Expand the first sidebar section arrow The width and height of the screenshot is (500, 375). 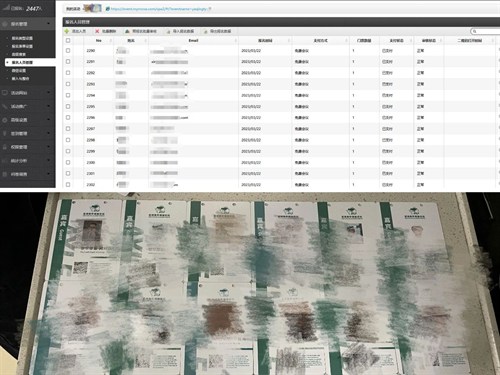(x=49, y=24)
